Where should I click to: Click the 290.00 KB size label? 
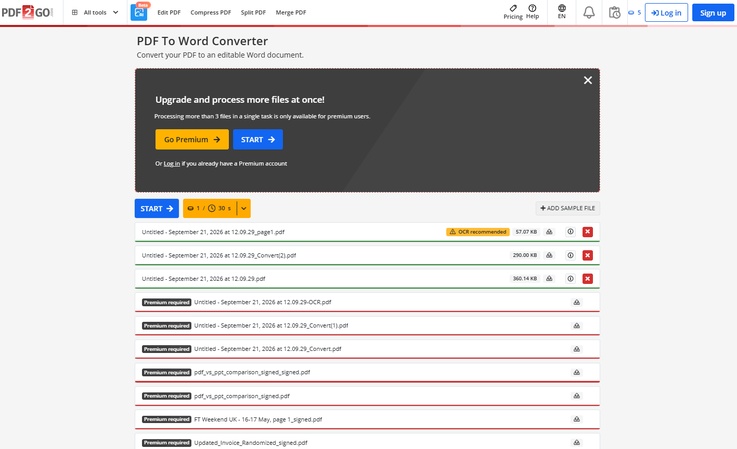525,255
